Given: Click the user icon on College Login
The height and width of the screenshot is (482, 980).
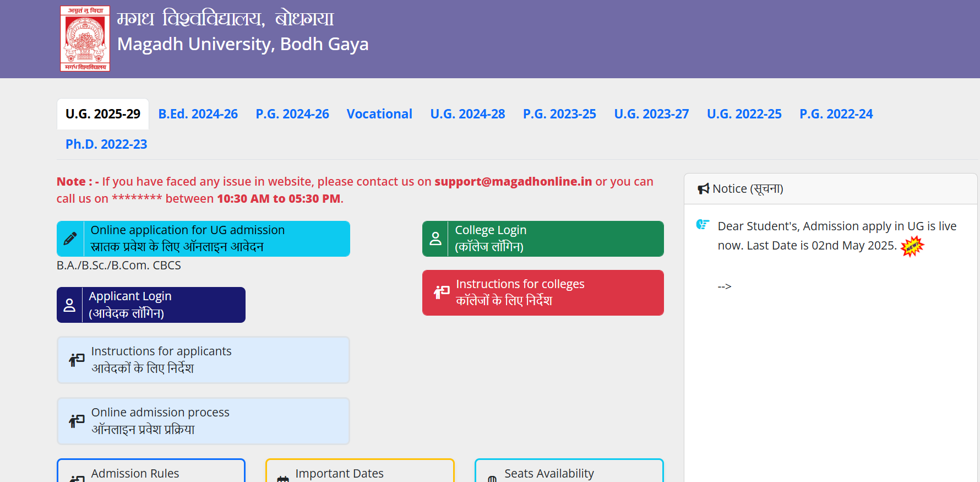Looking at the screenshot, I should point(435,239).
